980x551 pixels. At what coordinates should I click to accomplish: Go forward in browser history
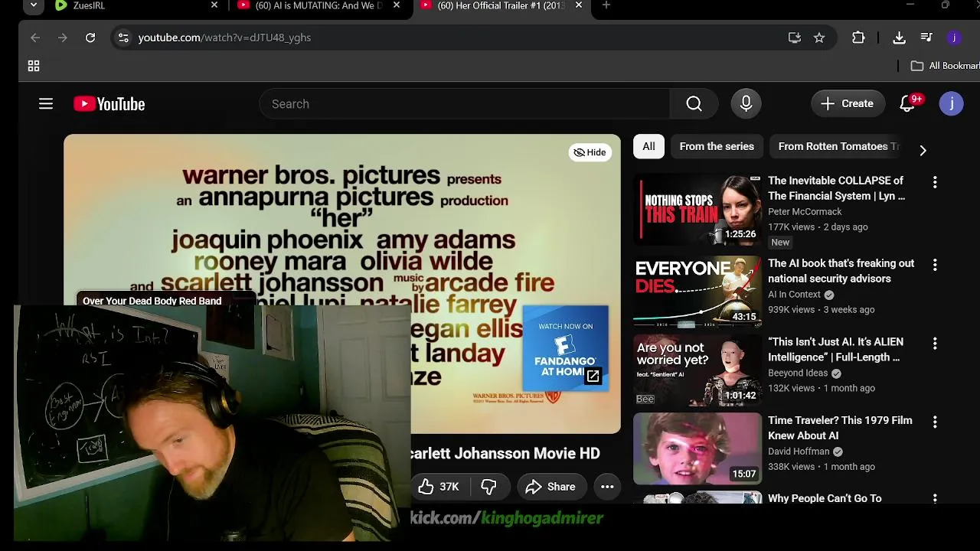63,37
